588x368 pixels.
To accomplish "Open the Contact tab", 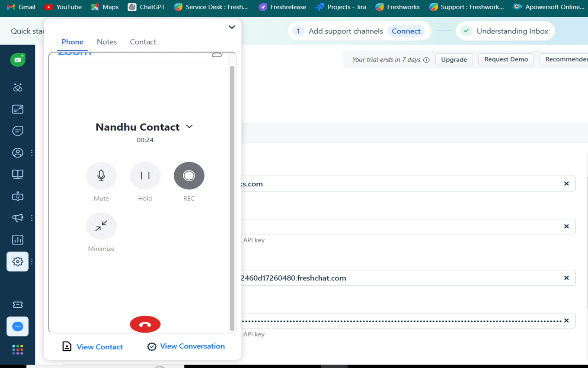I will click(x=143, y=42).
